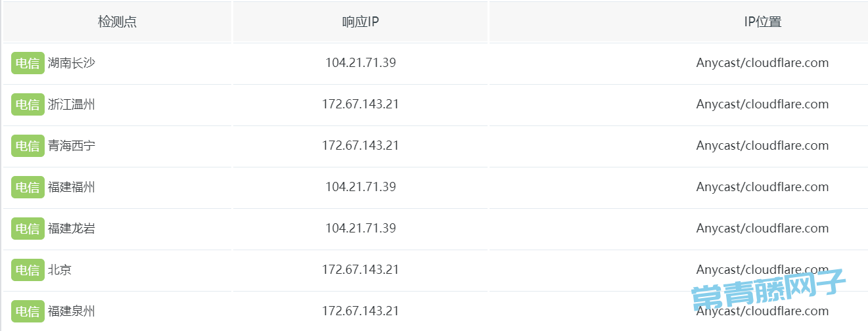Click the 电信 badge beside 福建泉州
The width and height of the screenshot is (868, 331).
(28, 311)
